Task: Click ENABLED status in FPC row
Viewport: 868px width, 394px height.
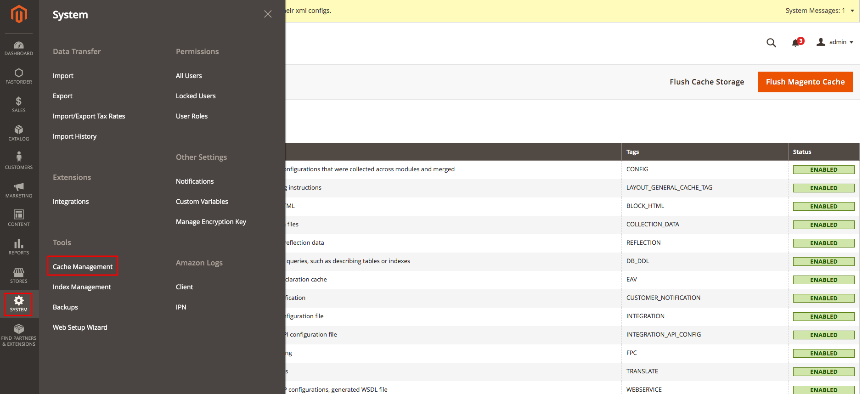Action: [x=824, y=354]
